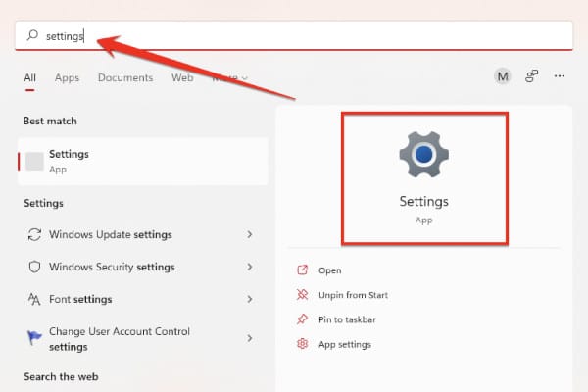
Task: Expand Font settings chevron
Action: coord(249,299)
